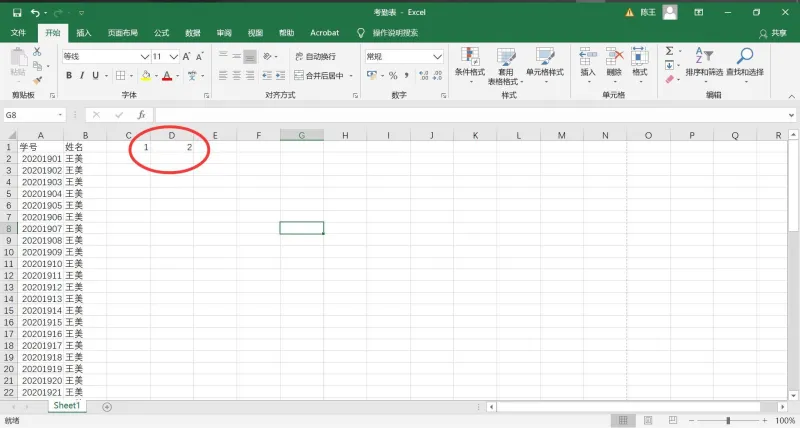Viewport: 800px width, 428px height.
Task: Open the text orientation options
Action: (269, 56)
